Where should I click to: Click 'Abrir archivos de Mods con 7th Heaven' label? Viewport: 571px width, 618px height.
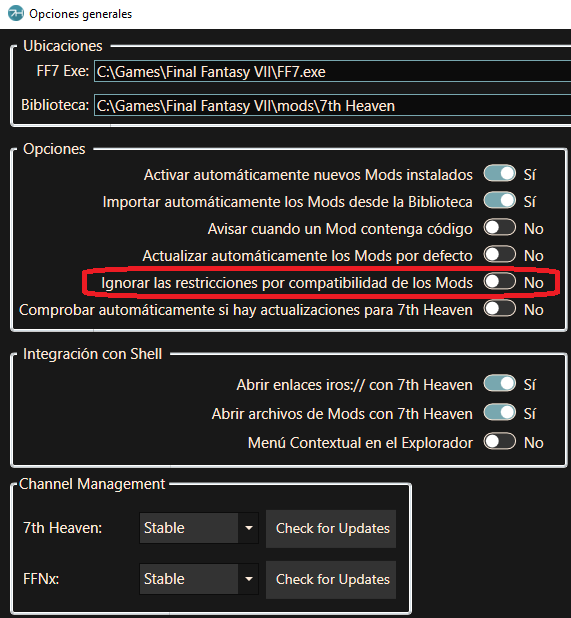tap(342, 414)
